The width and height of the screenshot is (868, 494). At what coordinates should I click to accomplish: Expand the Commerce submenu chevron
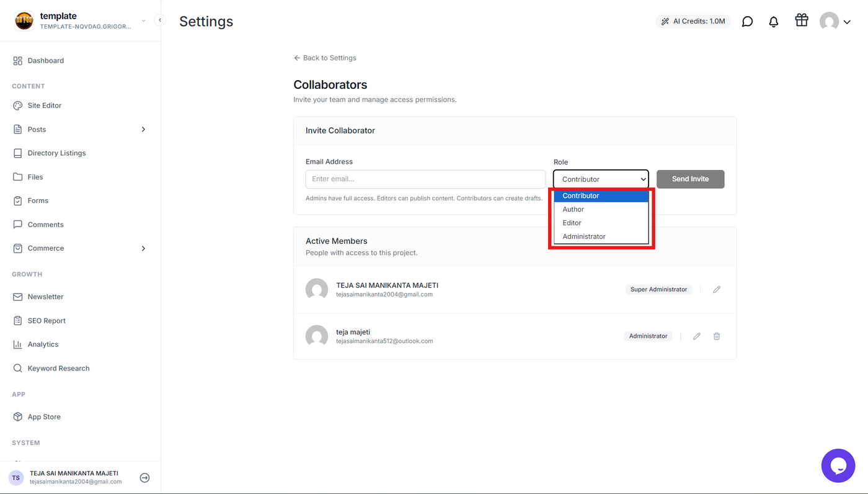point(143,248)
